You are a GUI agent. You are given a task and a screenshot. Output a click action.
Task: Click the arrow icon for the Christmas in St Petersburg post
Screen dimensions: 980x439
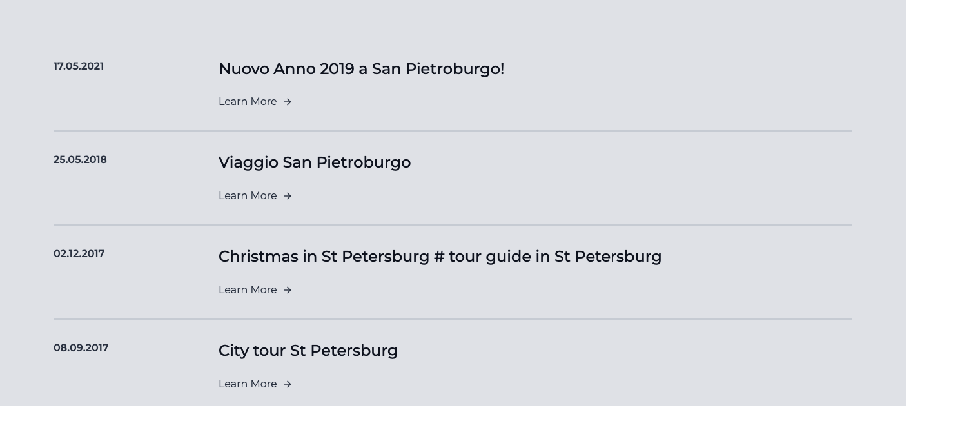point(288,290)
